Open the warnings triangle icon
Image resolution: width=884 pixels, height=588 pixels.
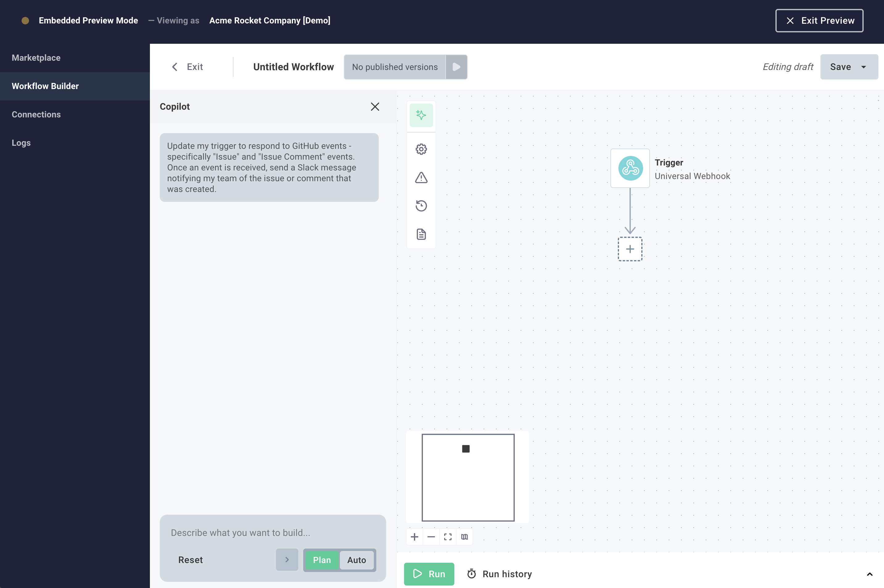coord(421,178)
